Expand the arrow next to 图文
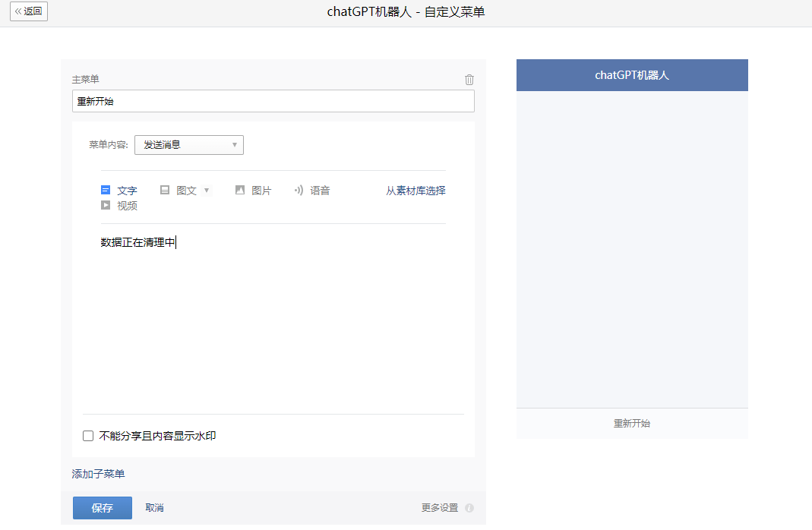812x530 pixels. pos(207,190)
